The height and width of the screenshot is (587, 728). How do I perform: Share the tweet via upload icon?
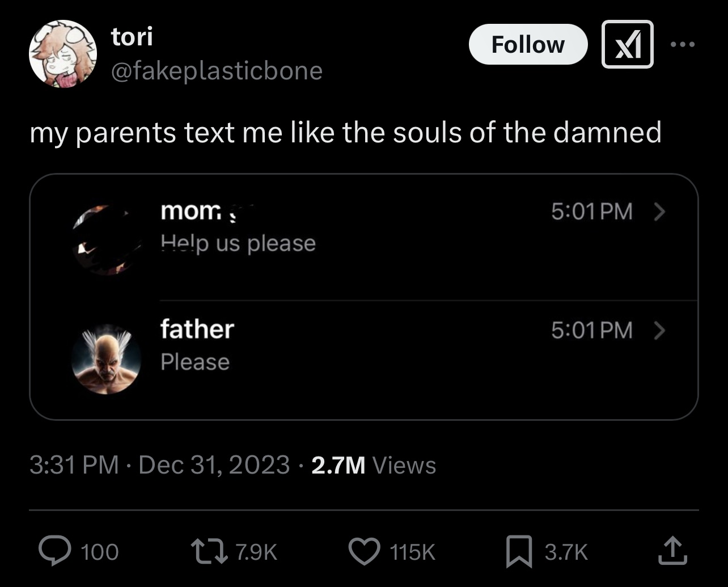(x=672, y=551)
